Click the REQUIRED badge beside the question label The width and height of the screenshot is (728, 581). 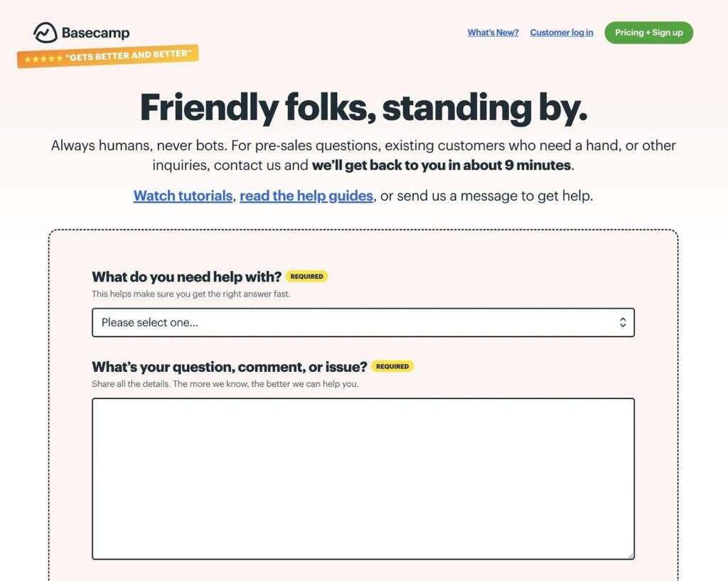click(392, 366)
